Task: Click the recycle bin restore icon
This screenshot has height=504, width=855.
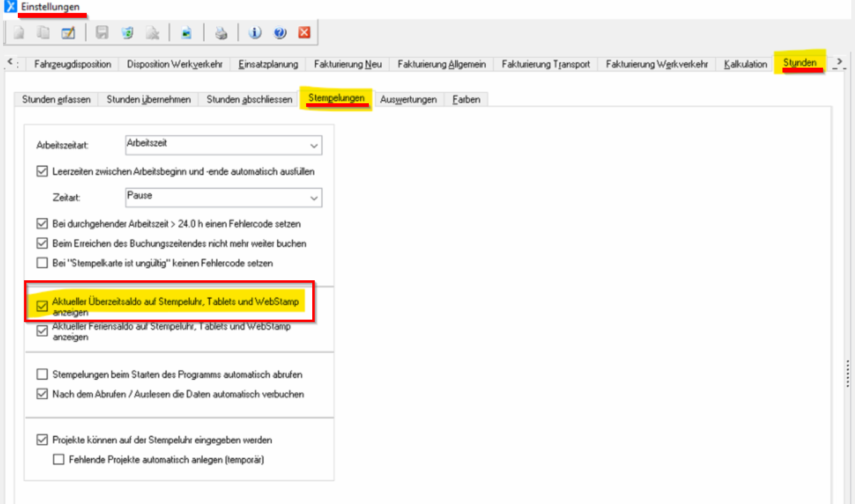Action: click(x=127, y=33)
